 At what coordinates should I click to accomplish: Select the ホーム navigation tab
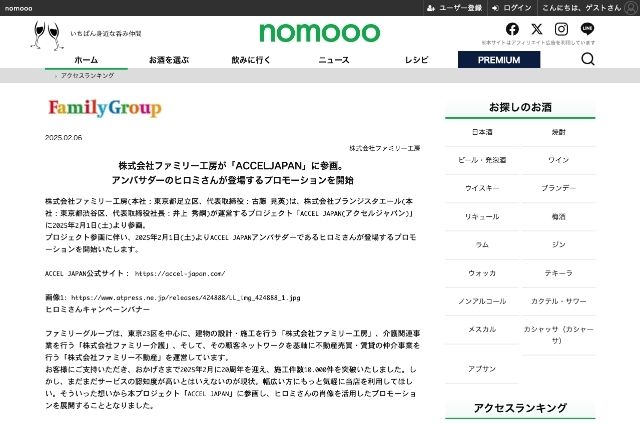(86, 60)
